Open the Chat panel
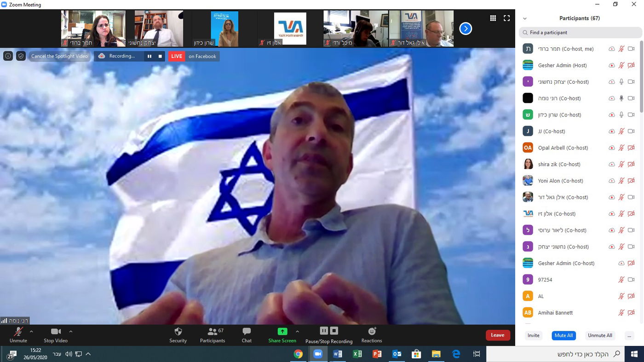Image resolution: width=644 pixels, height=362 pixels. pos(247,333)
